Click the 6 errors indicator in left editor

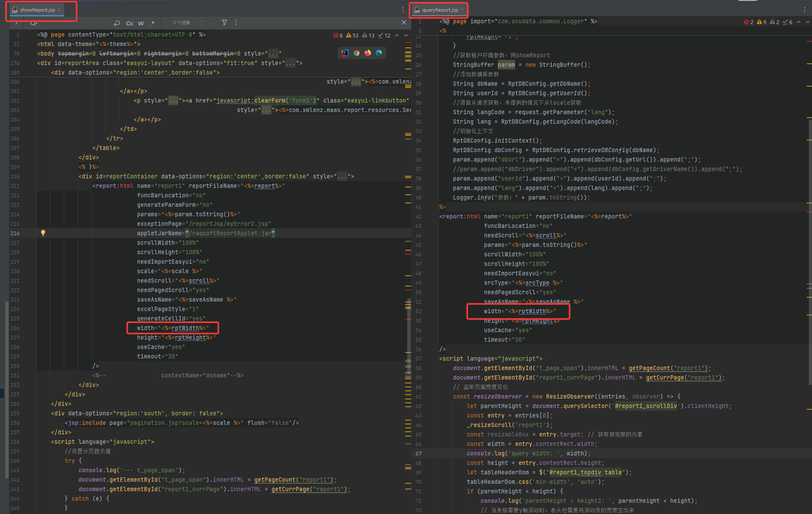(x=338, y=35)
